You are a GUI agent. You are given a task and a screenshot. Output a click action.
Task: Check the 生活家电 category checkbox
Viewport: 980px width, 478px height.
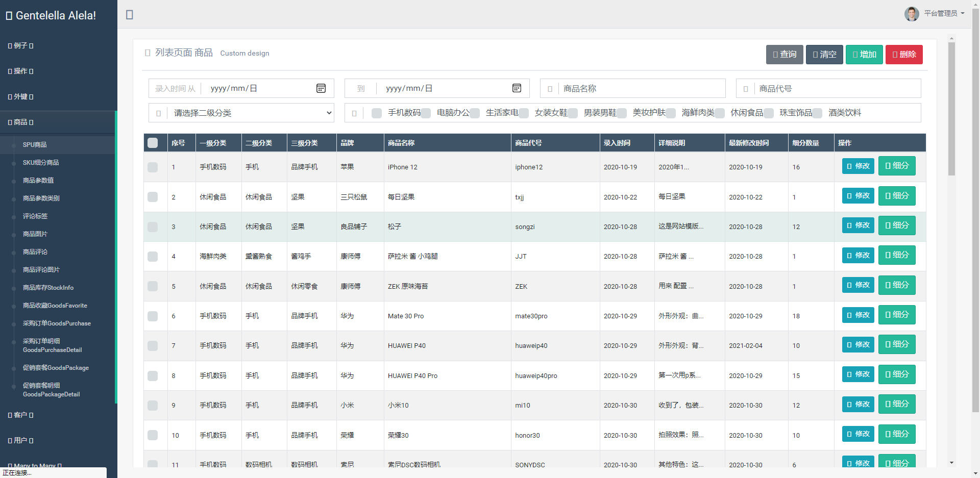tap(475, 113)
